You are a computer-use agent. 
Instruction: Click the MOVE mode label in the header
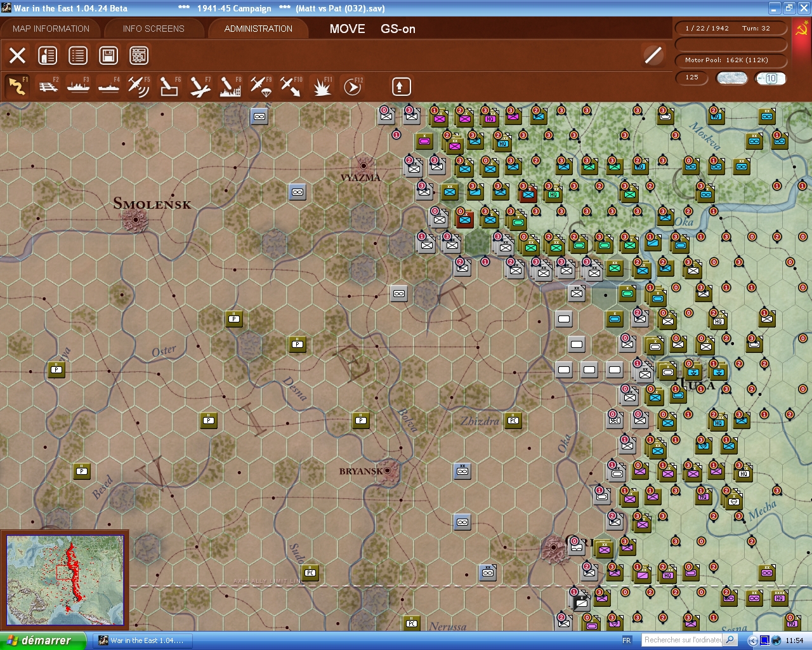click(x=347, y=29)
